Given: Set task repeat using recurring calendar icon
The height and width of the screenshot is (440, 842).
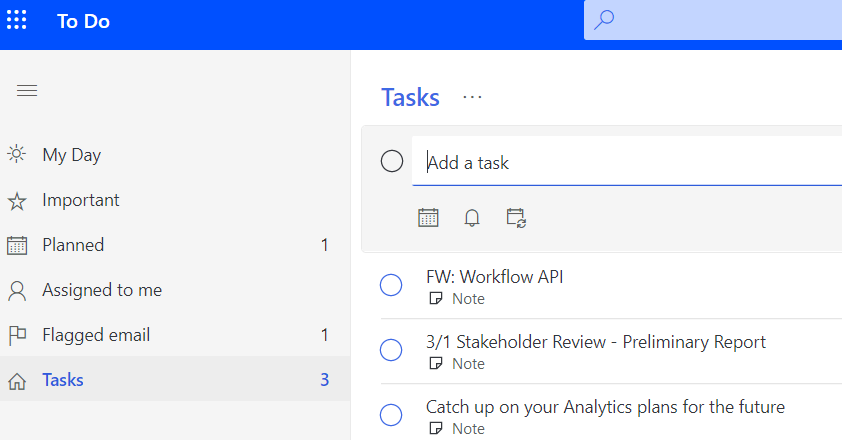Looking at the screenshot, I should click(516, 217).
